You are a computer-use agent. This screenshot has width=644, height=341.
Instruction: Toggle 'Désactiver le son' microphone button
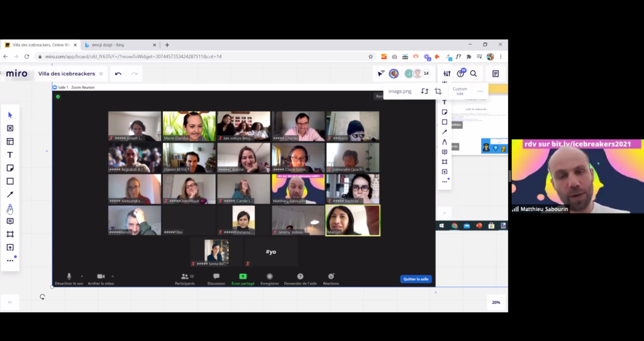click(x=69, y=276)
